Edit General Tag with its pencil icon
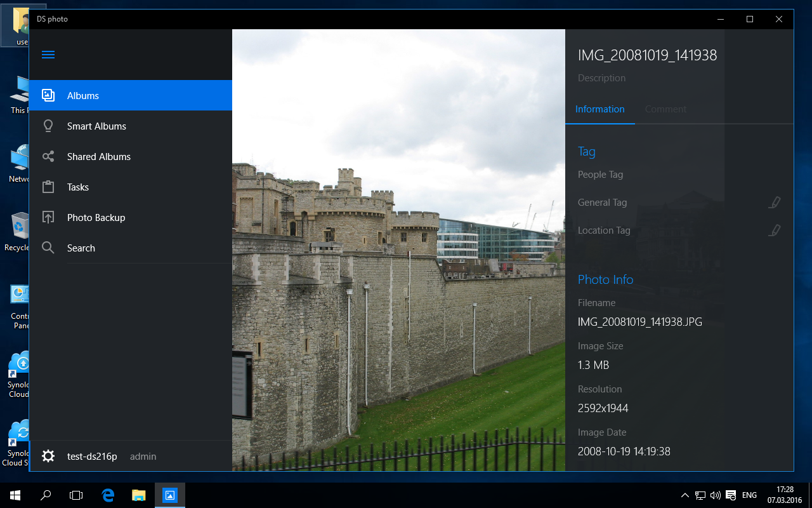This screenshot has width=812, height=508. [775, 203]
